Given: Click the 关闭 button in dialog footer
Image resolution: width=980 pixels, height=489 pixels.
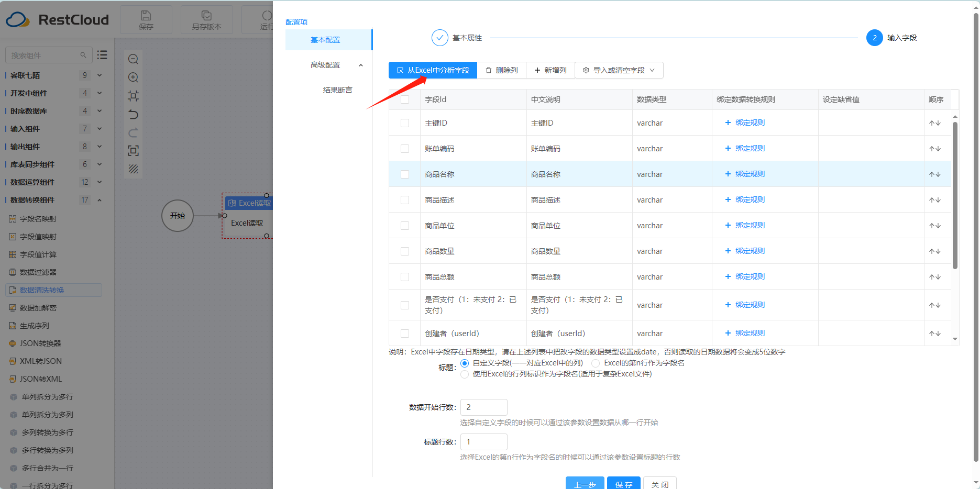Looking at the screenshot, I should 660,484.
